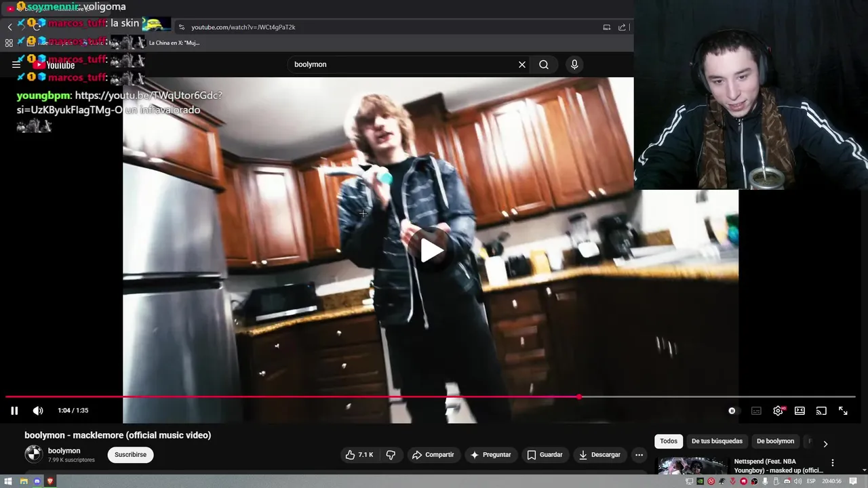Screen dimensions: 868x488
Task: Select the 'De tus búsquedas' chip
Action: click(x=717, y=441)
